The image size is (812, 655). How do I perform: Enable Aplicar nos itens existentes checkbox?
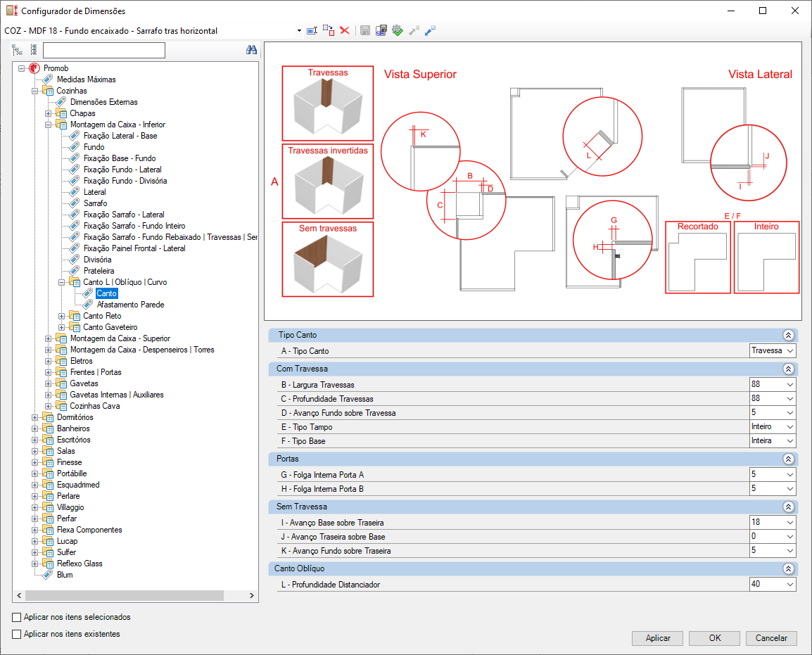tap(17, 634)
